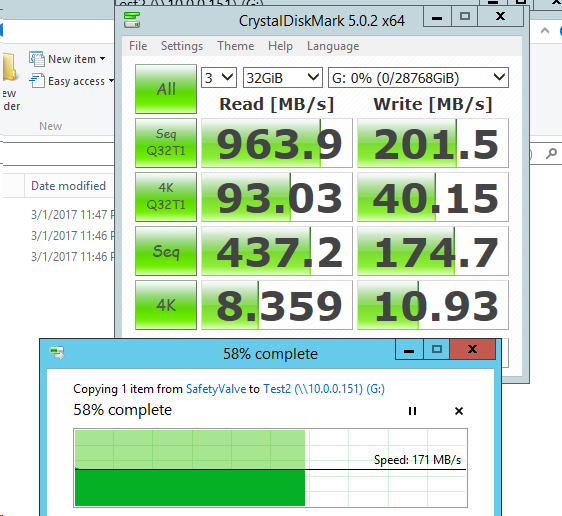The width and height of the screenshot is (562, 516).
Task: Click the 4K Q32T1 read result 93.03
Action: click(277, 197)
